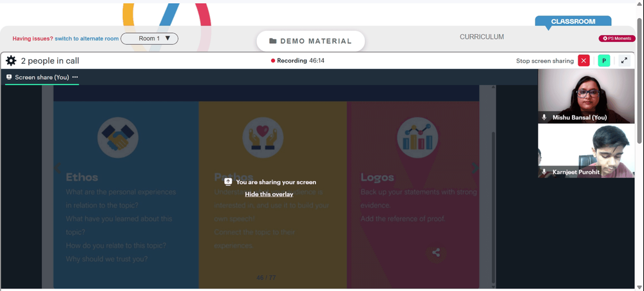Image resolution: width=644 pixels, height=291 pixels.
Task: Select Mishu Bansal video thumbnail
Action: click(x=586, y=96)
